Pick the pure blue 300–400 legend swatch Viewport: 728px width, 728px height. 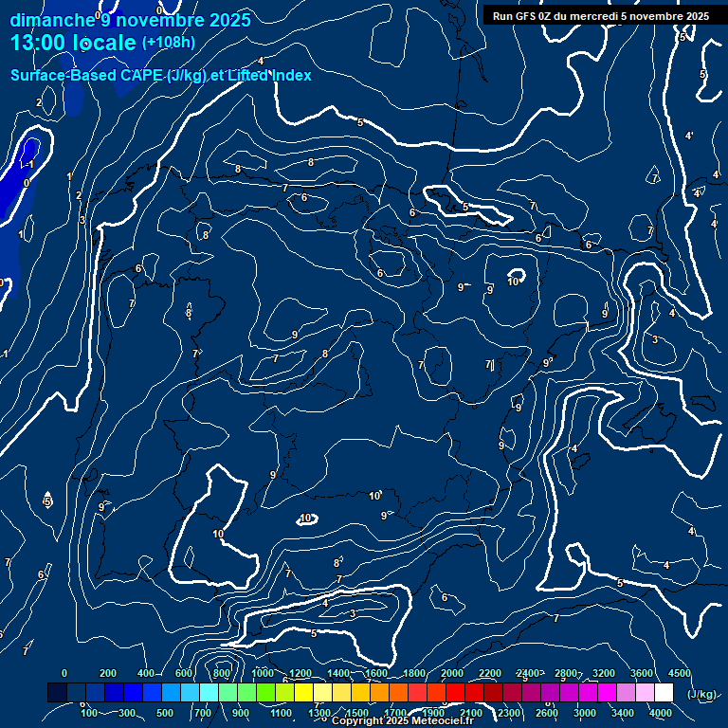pos(134,692)
